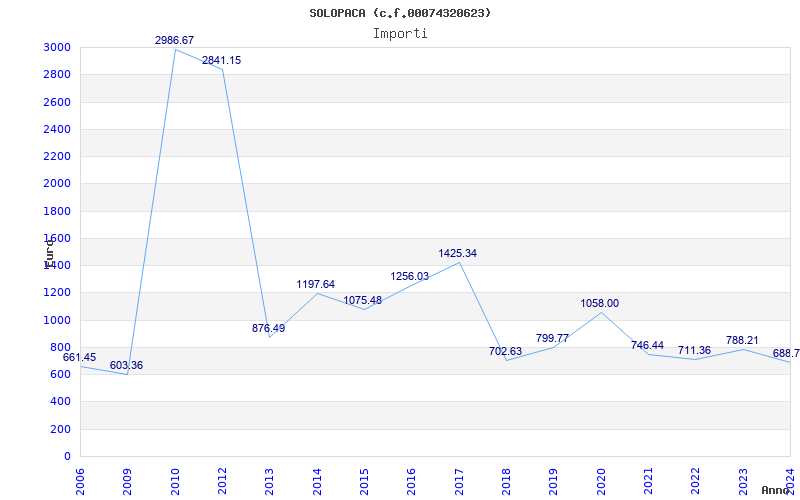This screenshot has height=500, width=800.
Task: Click y-axis value 800
Action: pos(63,347)
